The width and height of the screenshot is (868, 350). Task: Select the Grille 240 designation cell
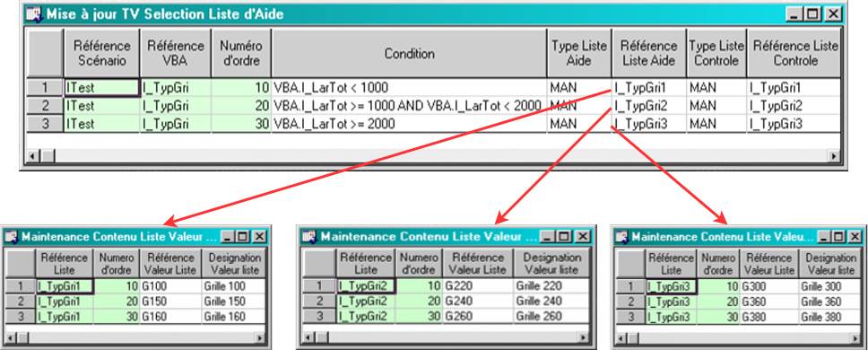[x=551, y=302]
